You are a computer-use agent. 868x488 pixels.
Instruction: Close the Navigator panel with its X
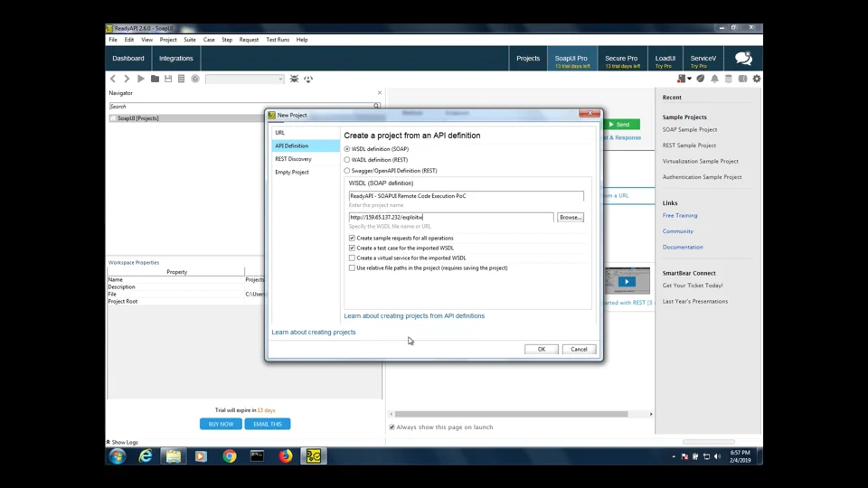[x=380, y=93]
